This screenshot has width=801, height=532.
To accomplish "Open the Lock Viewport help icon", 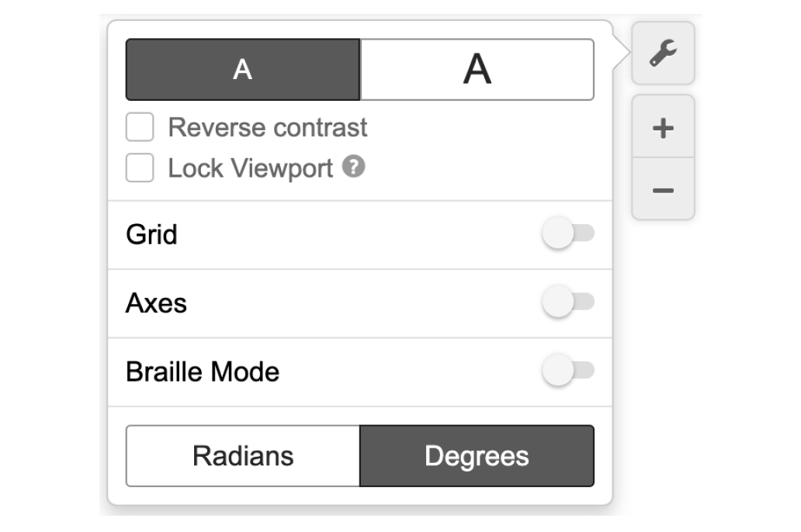I will (x=355, y=166).
